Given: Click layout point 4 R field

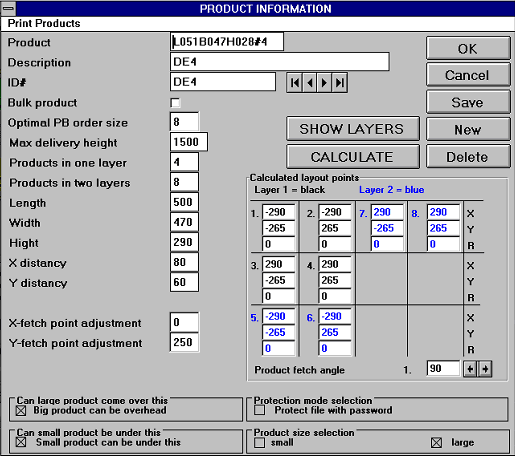Looking at the screenshot, I should click(335, 296).
